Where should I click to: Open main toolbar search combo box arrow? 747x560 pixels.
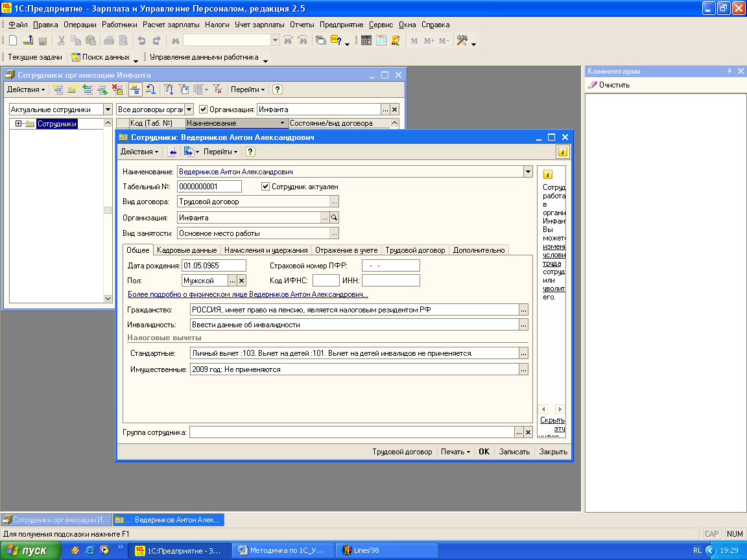275,40
